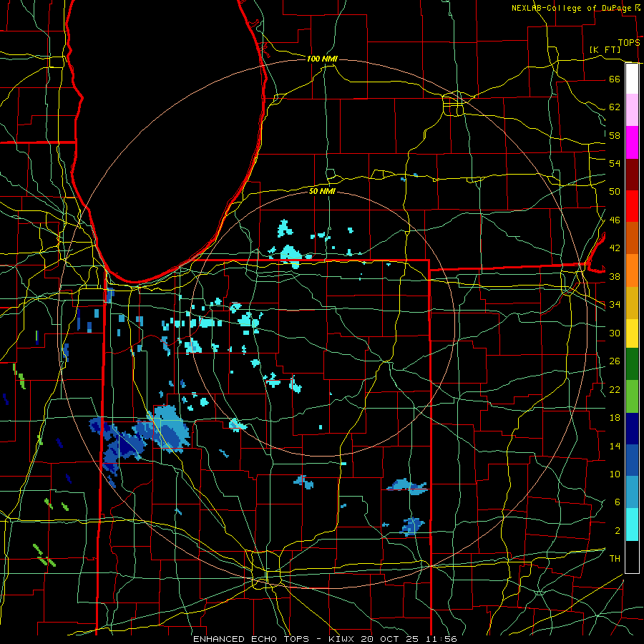Click the orange swatch near 38
Screen dimensions: 644x644
coord(632,270)
